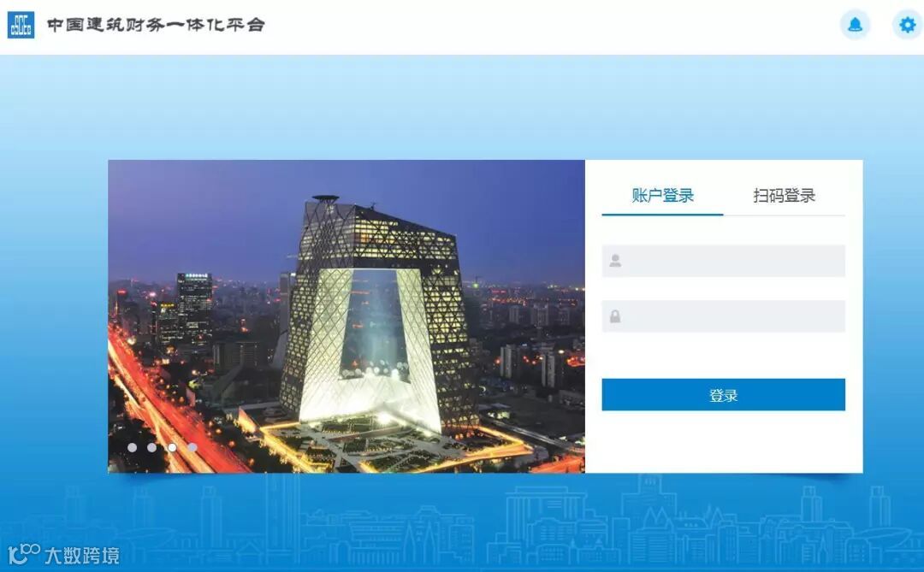Click the padlock icon in password box
This screenshot has width=924, height=572.
coord(615,316)
